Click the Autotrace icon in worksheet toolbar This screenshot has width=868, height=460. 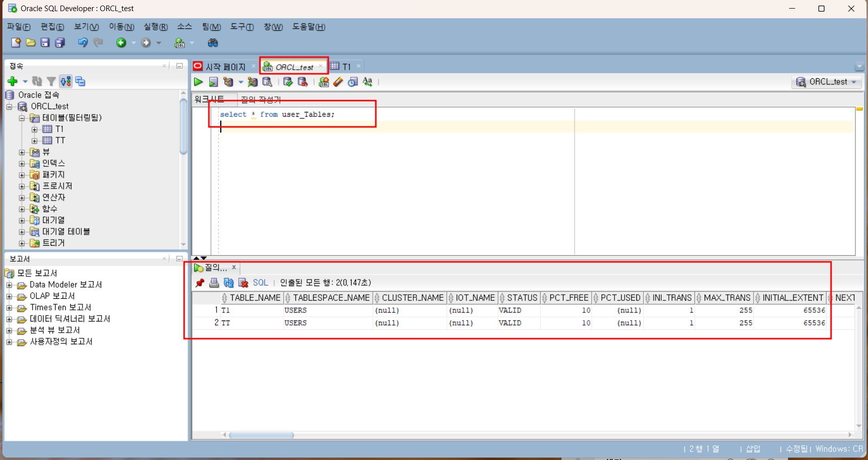[252, 82]
